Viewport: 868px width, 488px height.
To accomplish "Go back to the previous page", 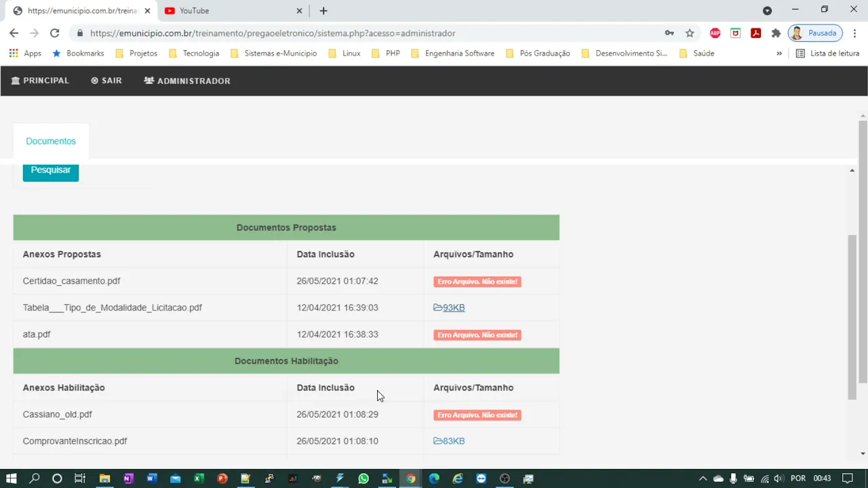I will point(14,33).
